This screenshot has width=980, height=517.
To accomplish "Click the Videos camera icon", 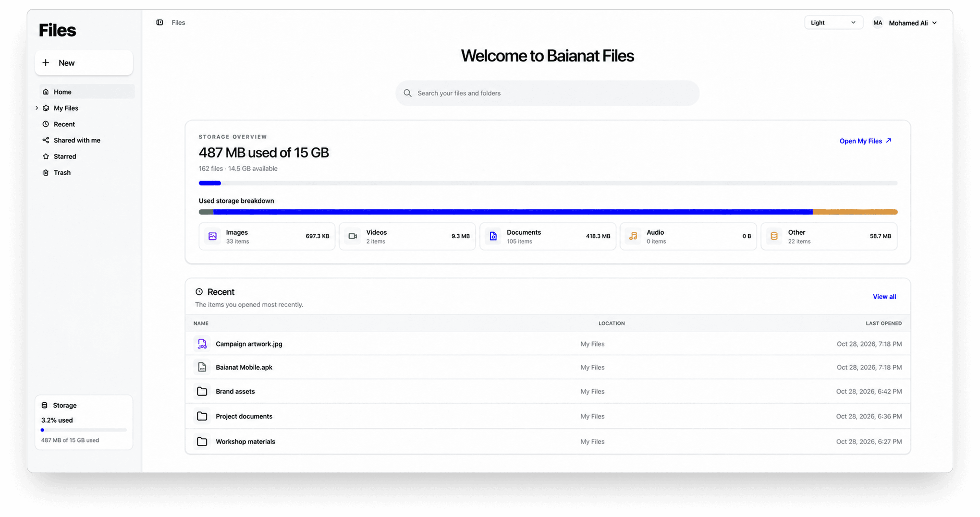I will point(353,236).
